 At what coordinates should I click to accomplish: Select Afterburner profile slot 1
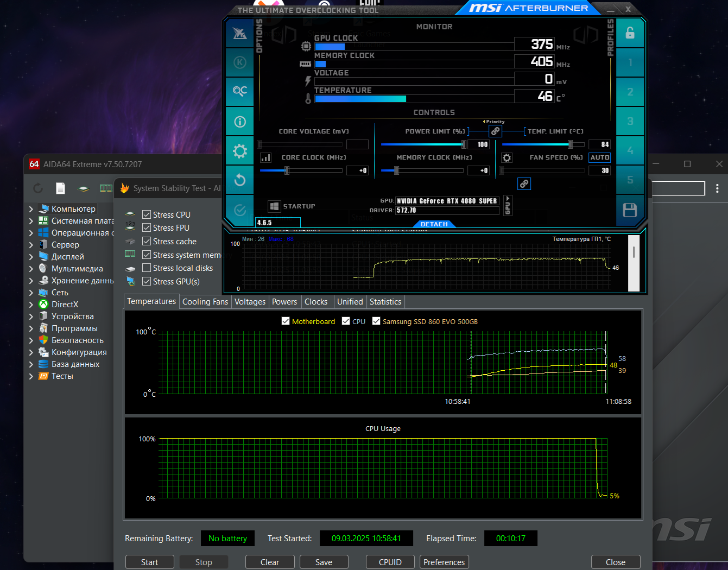[630, 62]
